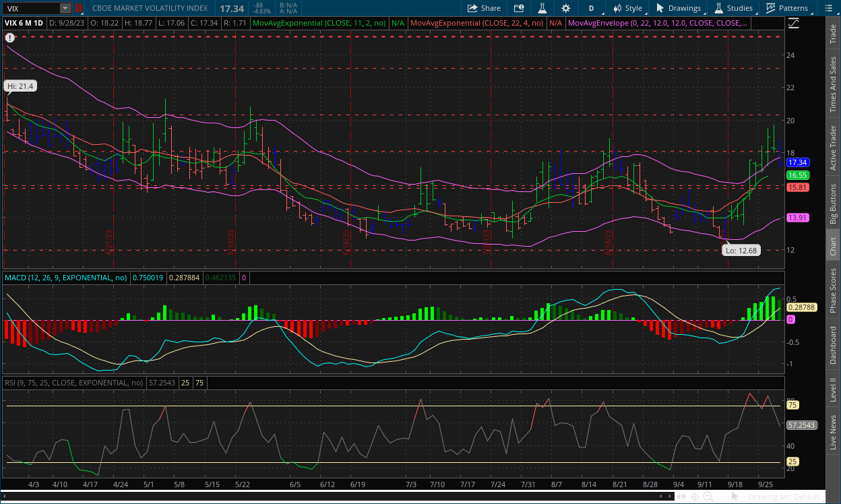Click the chart scale icon above the price axis
This screenshot has height=504, width=841.
coord(793,23)
